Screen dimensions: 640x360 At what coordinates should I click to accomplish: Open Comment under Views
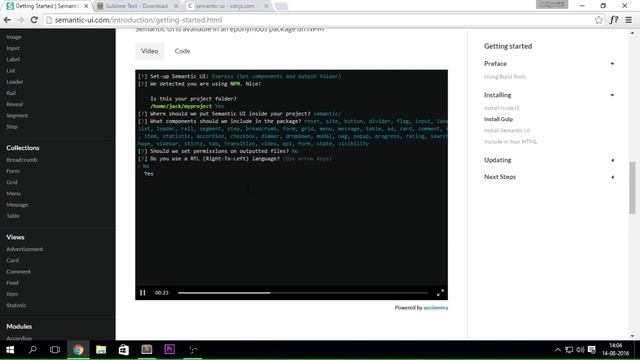tap(18, 272)
